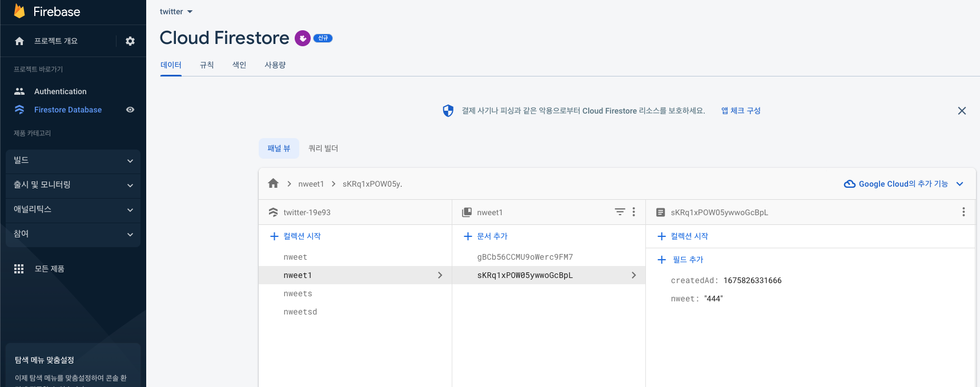Screen dimensions: 980x387
Task: Click the 앱 체크 구성 link
Action: point(741,111)
